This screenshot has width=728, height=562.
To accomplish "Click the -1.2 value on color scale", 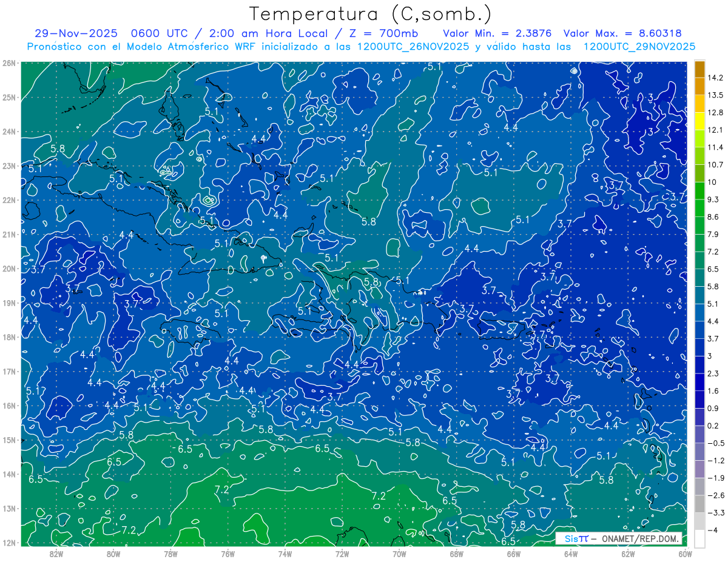I will tap(715, 461).
